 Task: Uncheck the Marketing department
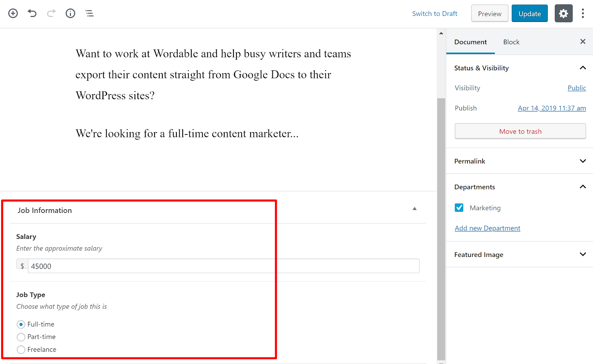(459, 208)
